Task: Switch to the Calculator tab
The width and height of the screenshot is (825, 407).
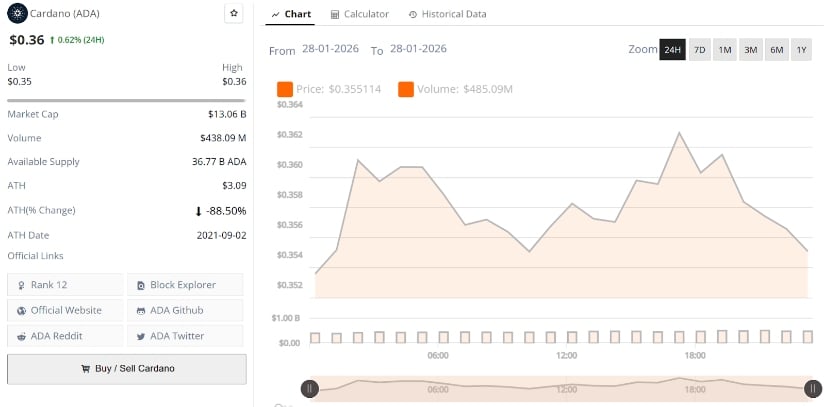Action: click(360, 14)
